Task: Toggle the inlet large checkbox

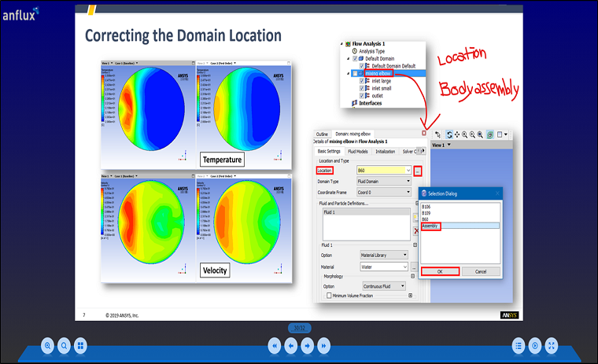Action: tap(362, 81)
